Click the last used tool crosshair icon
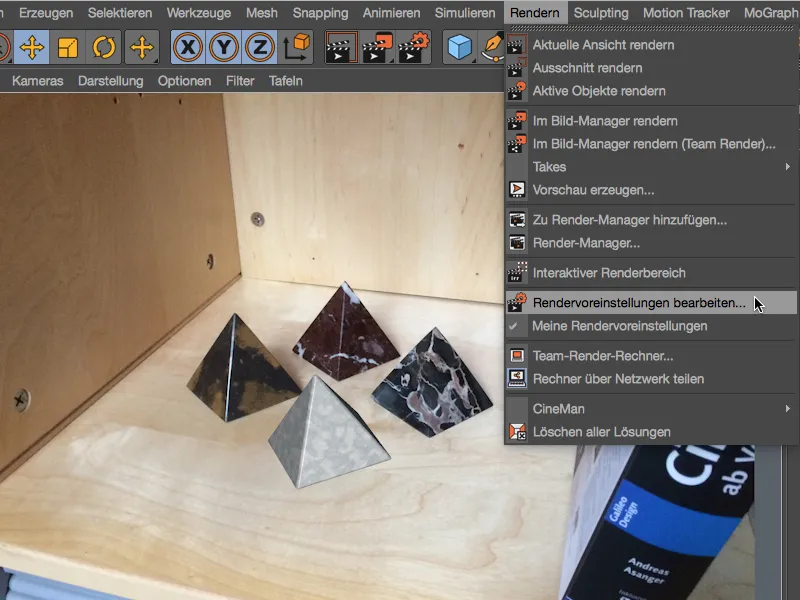 click(141, 47)
